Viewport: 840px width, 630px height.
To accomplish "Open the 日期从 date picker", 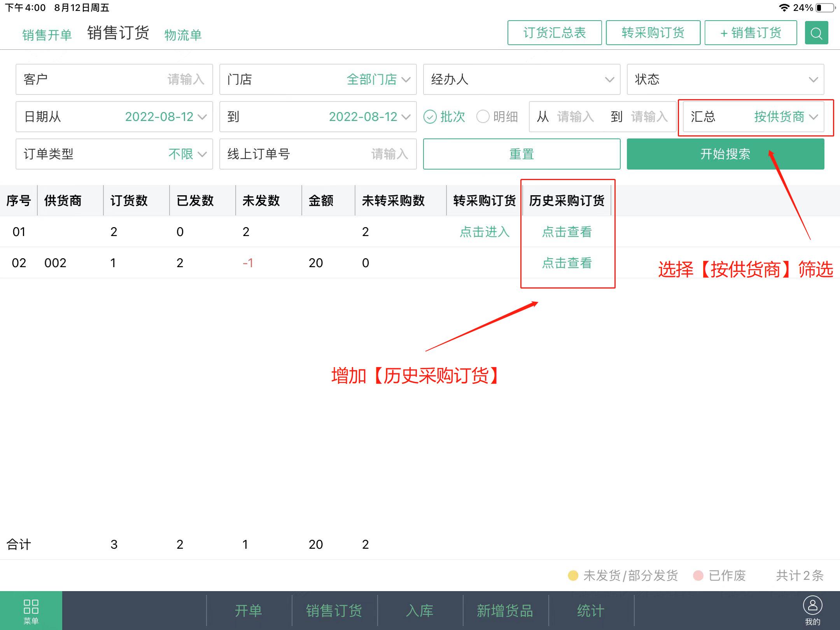I will tap(114, 117).
